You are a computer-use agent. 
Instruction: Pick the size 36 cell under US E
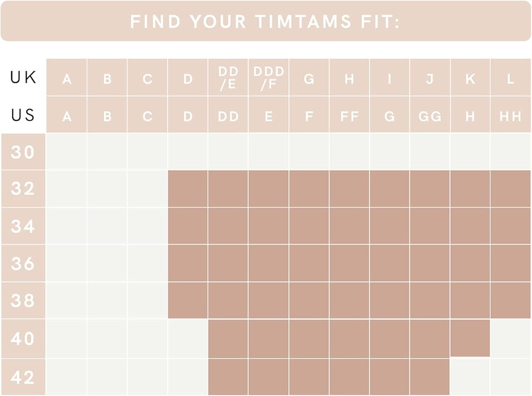coord(269,263)
